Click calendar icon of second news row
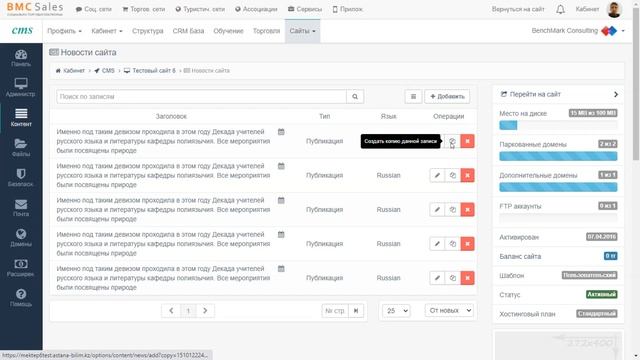This screenshot has width=640, height=360. [281, 166]
